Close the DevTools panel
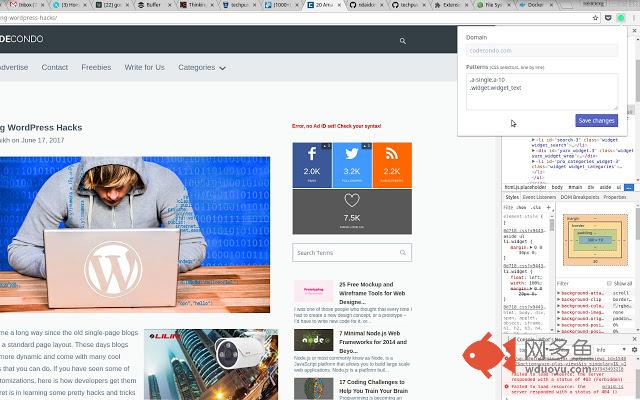 click(x=635, y=31)
